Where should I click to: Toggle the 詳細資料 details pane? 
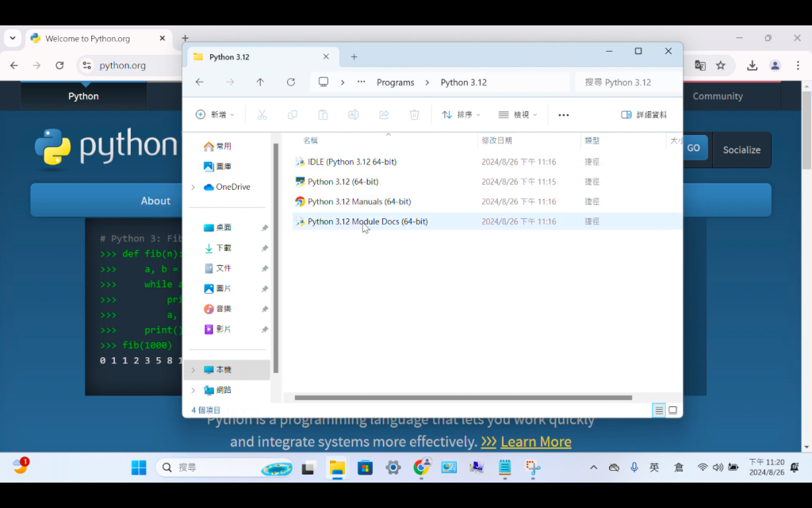(x=644, y=114)
